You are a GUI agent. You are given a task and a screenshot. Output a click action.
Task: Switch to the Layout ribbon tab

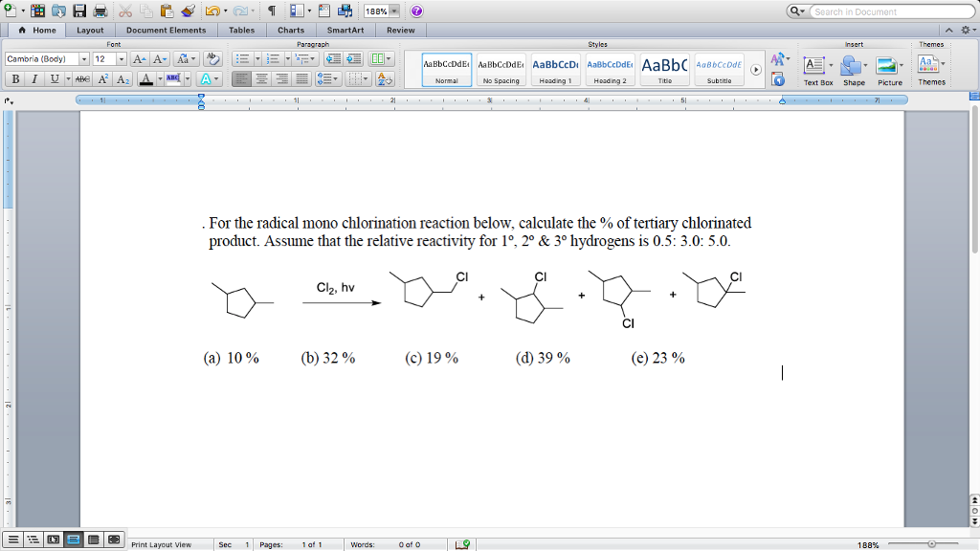pos(90,30)
